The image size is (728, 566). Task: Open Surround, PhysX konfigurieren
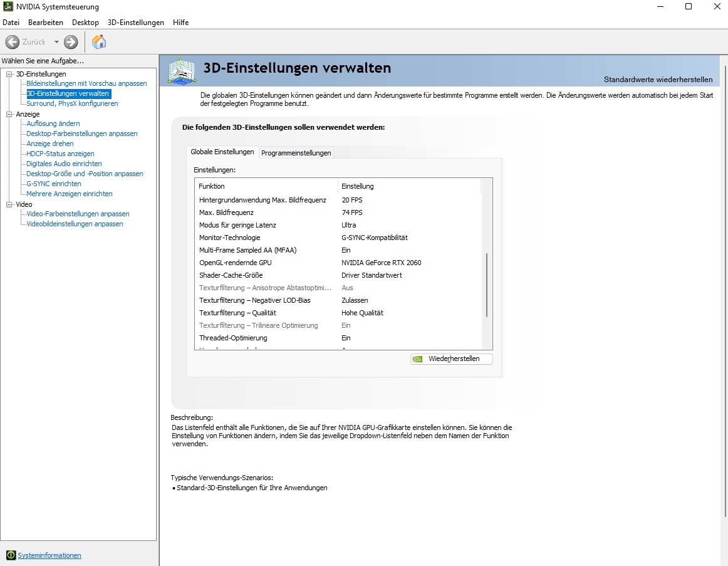[72, 103]
